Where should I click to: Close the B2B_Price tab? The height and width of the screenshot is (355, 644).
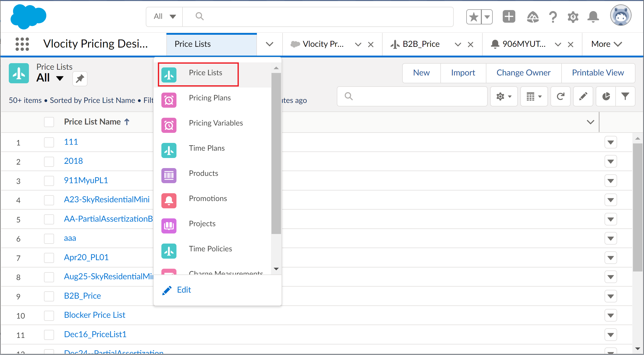(x=471, y=45)
